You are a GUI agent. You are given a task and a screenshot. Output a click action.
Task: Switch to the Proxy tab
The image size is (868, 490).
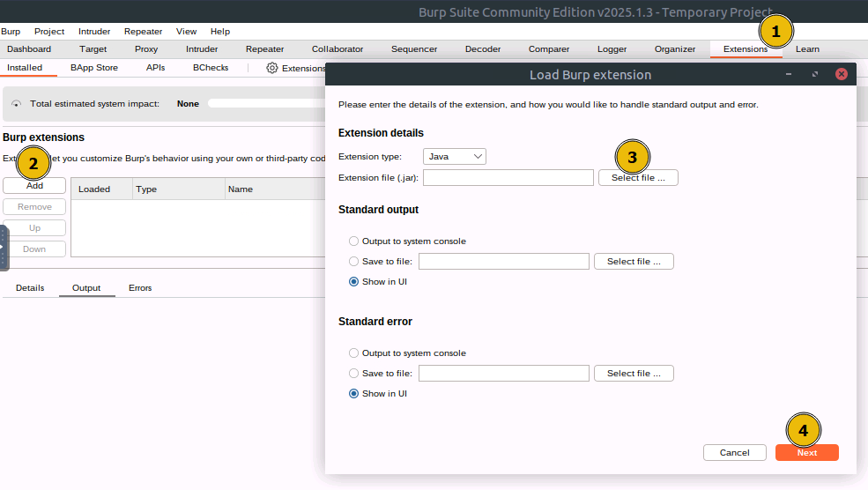coord(146,49)
